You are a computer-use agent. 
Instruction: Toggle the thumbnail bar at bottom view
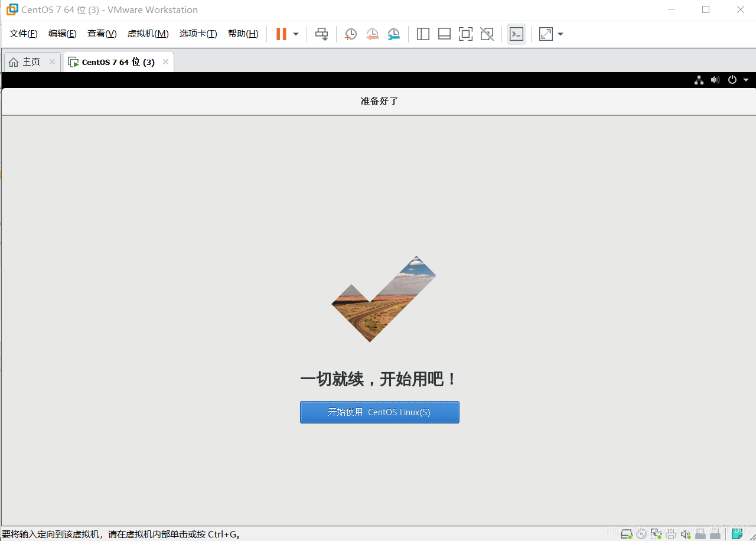click(444, 34)
